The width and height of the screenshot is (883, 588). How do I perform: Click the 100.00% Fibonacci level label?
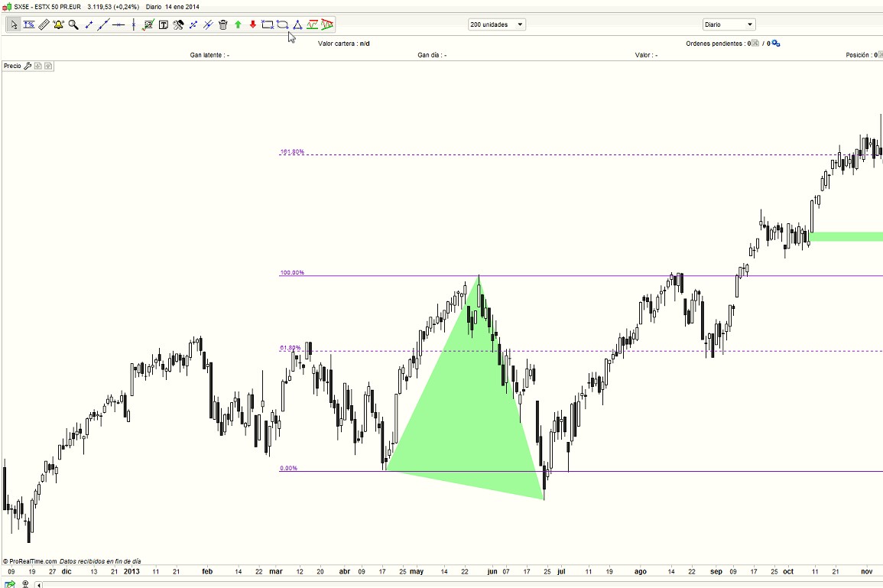pos(292,273)
